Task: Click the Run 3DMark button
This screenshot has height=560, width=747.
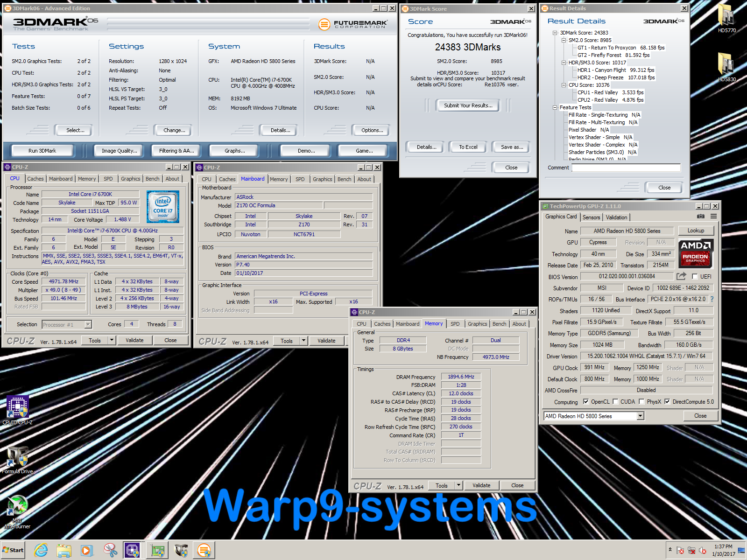Action: click(x=42, y=151)
